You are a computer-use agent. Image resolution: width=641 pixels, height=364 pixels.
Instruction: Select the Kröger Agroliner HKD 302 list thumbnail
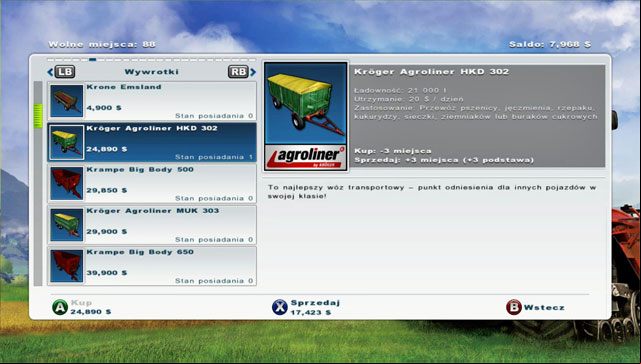[x=66, y=142]
